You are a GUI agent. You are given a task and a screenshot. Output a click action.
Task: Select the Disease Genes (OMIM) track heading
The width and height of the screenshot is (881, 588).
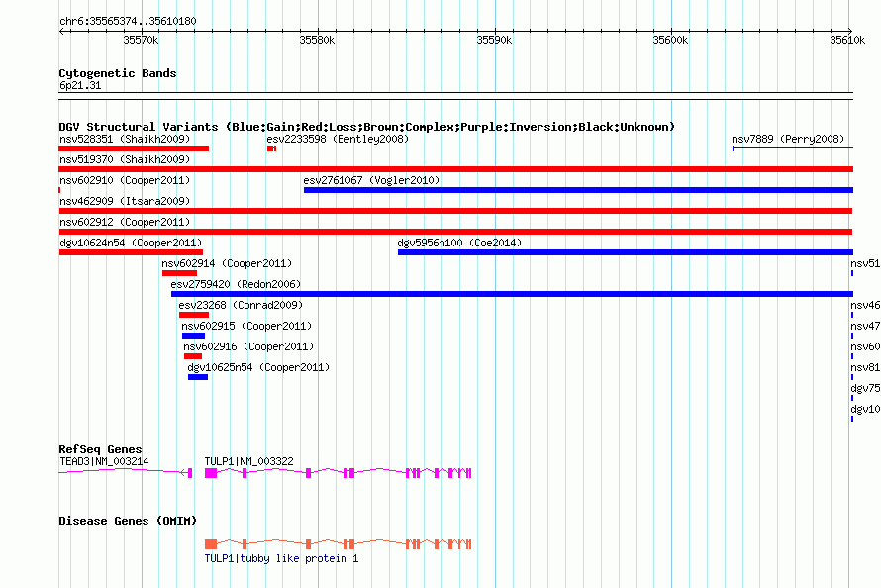(128, 521)
